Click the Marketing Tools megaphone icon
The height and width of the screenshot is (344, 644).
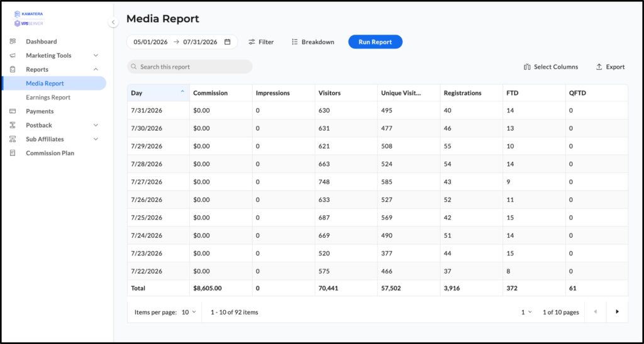coord(13,55)
